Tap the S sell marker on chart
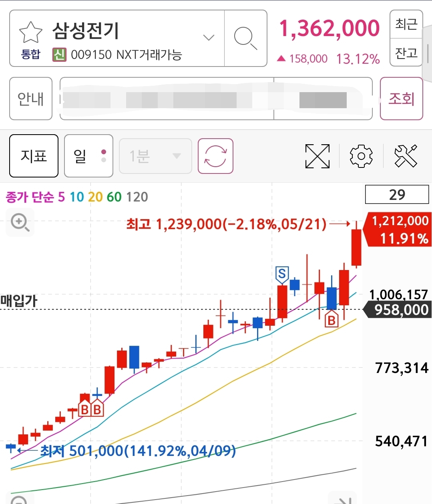This screenshot has width=432, height=504. click(282, 274)
